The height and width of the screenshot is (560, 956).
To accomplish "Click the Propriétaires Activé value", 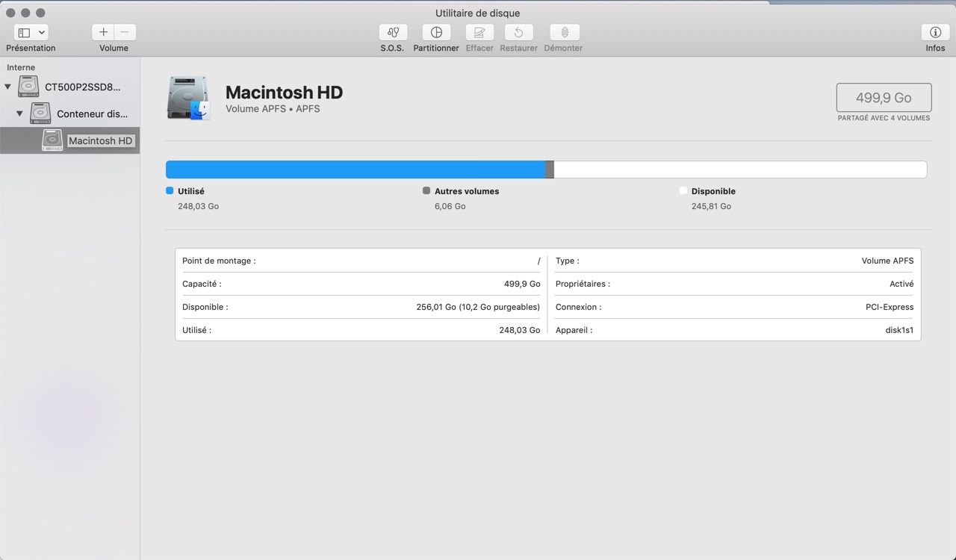I will (x=901, y=284).
